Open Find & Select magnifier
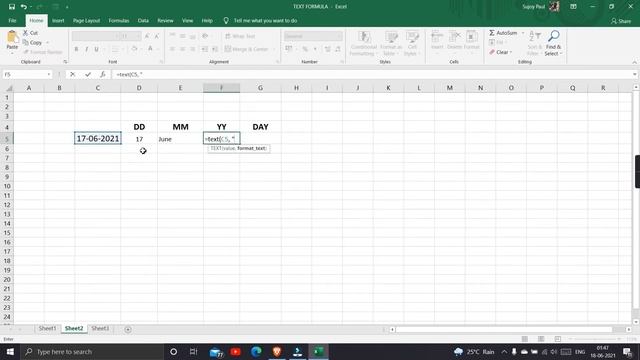Image resolution: width=640 pixels, height=360 pixels. [553, 42]
